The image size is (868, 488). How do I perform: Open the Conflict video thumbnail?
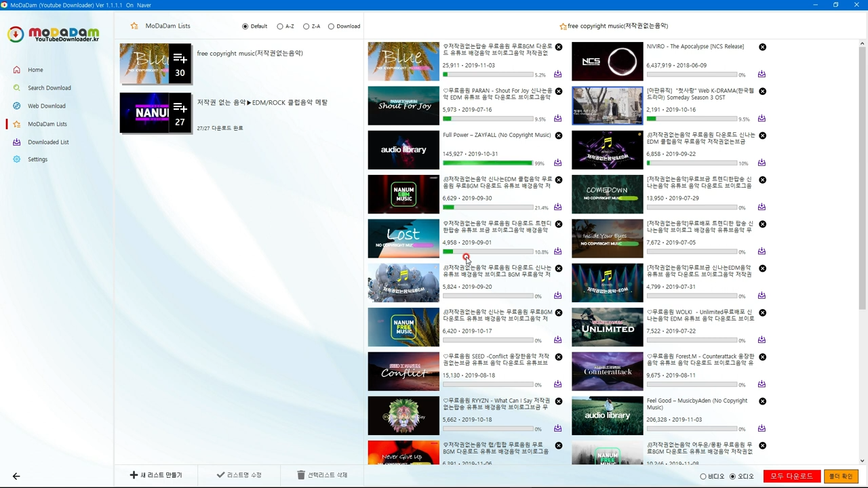403,371
